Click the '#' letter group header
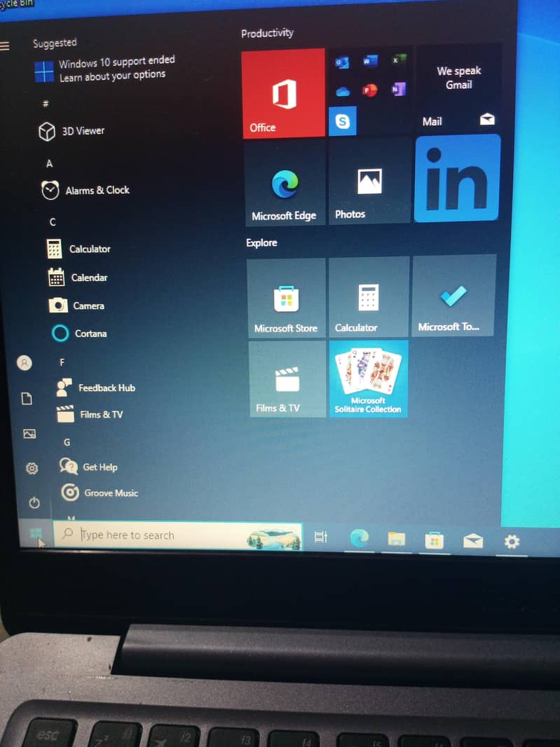The width and height of the screenshot is (560, 747). pos(46,104)
